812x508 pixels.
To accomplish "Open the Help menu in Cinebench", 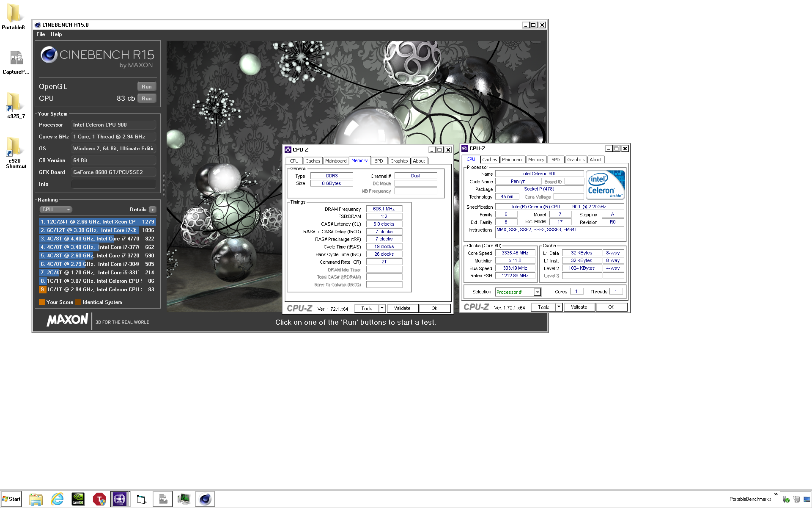I will coord(56,34).
